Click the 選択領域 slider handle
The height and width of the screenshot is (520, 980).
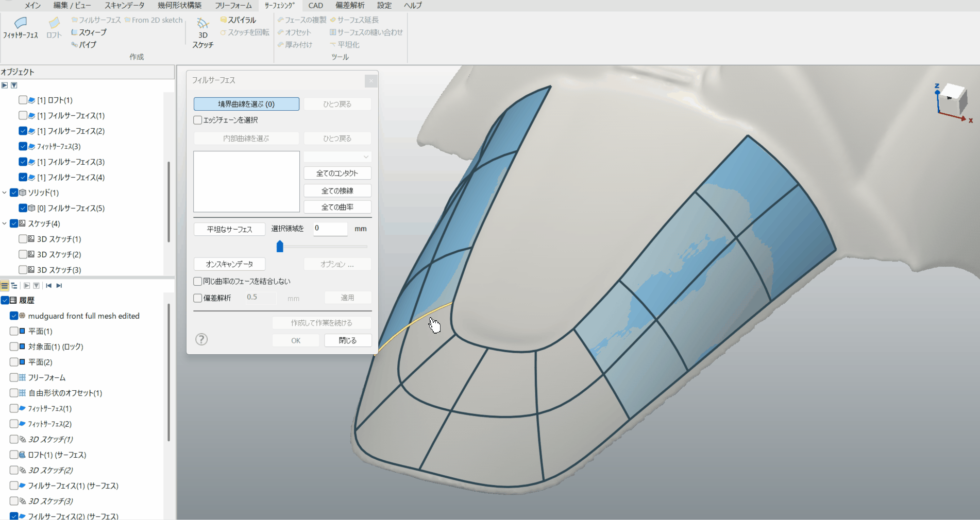coord(280,247)
